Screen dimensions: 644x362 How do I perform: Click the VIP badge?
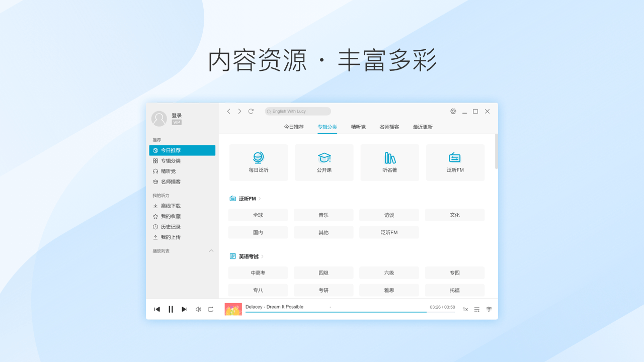pos(177,122)
